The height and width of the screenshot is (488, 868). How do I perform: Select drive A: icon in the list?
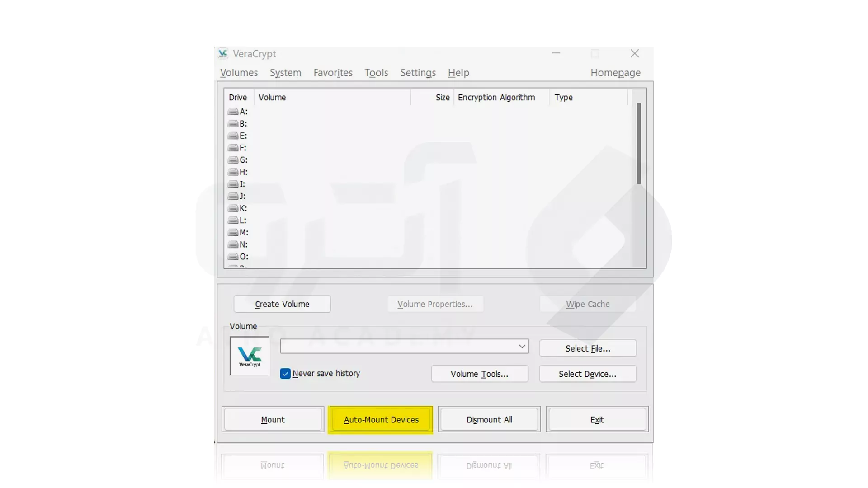(233, 112)
